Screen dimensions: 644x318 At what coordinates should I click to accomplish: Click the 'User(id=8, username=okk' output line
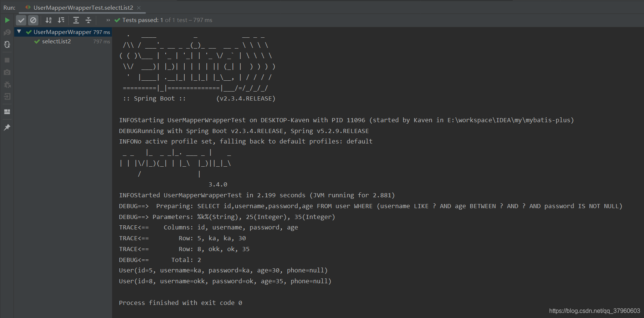coord(225,281)
